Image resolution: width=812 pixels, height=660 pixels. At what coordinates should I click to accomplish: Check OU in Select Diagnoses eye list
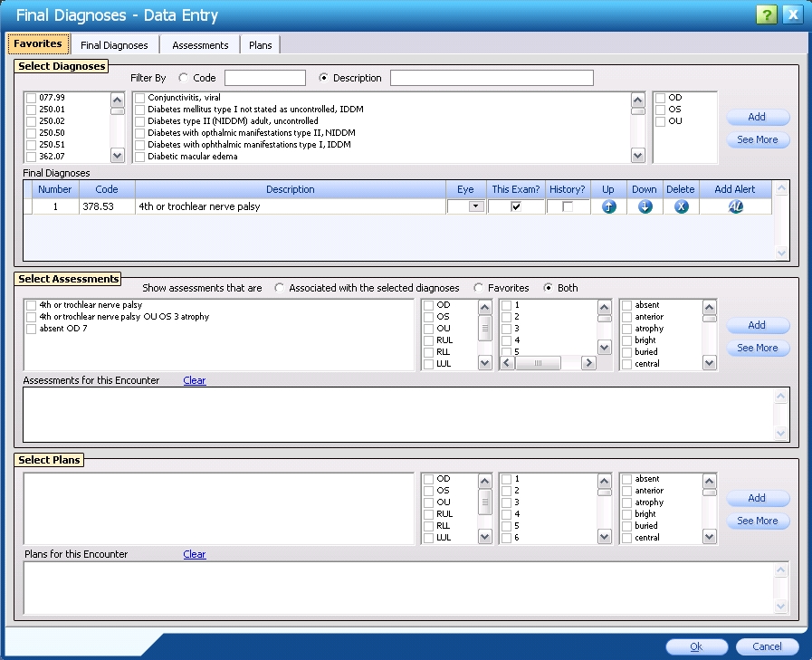pos(660,121)
